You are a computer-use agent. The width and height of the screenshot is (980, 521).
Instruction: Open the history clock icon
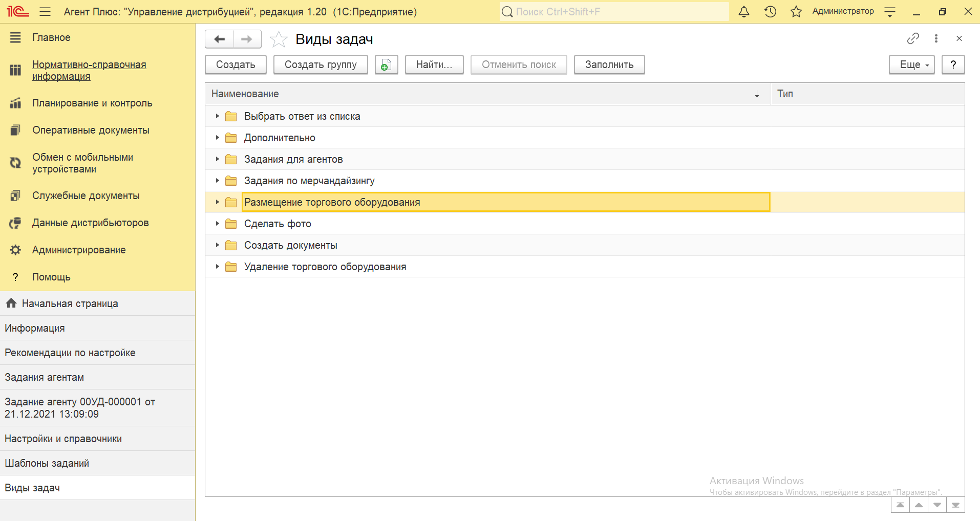770,12
